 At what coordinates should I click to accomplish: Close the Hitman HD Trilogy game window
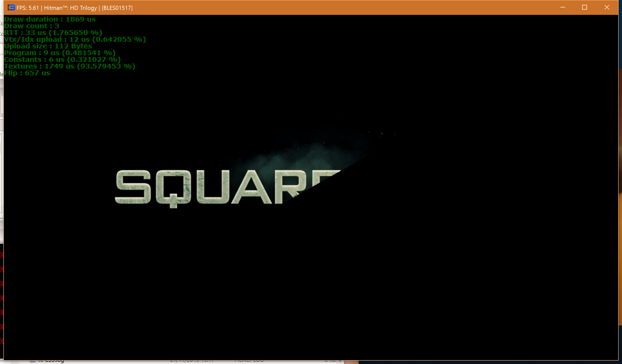click(x=607, y=7)
